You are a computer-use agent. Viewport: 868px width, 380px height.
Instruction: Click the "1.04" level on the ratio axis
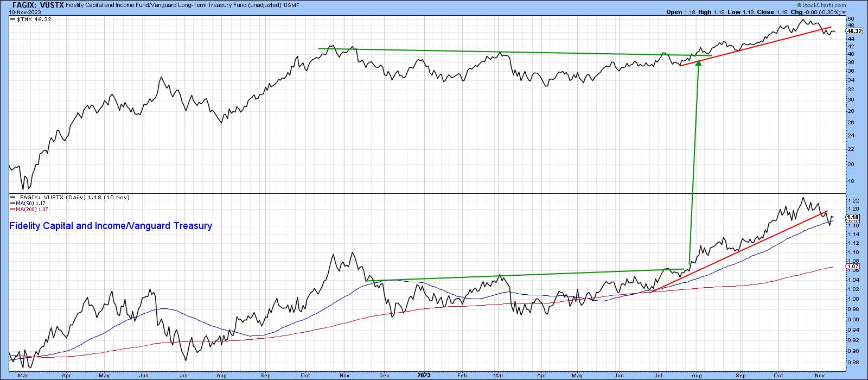(x=852, y=280)
